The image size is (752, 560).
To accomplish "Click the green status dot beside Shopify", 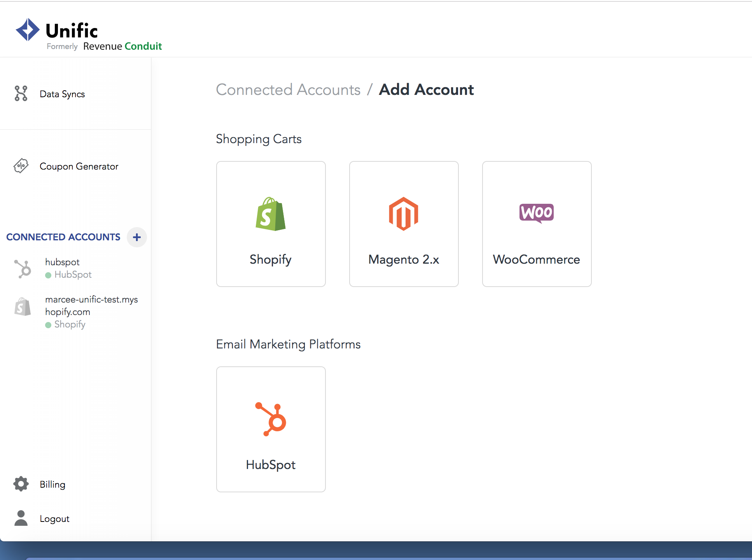I will coord(48,325).
